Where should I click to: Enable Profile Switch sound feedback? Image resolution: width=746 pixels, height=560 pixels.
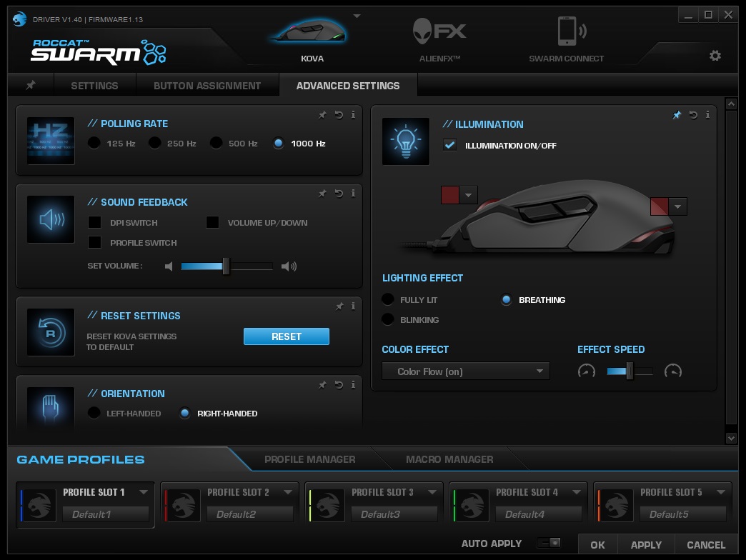(x=94, y=242)
